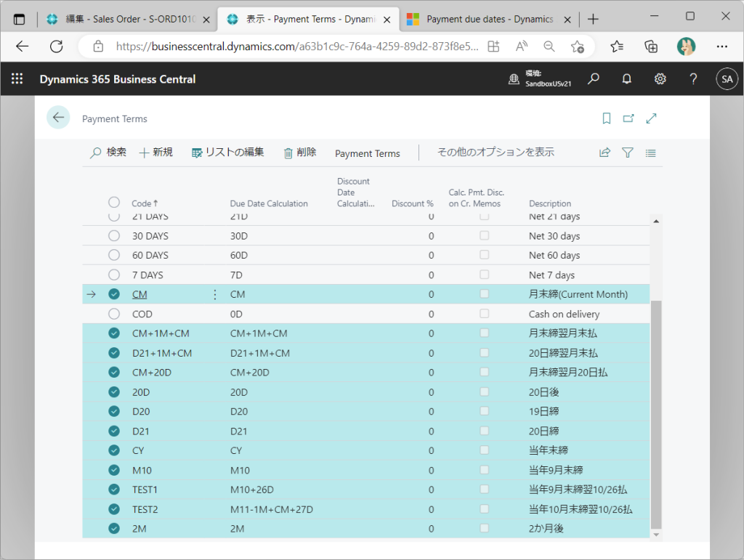This screenshot has height=560, width=744.
Task: Click the list scroll-down arrow
Action: [x=656, y=535]
